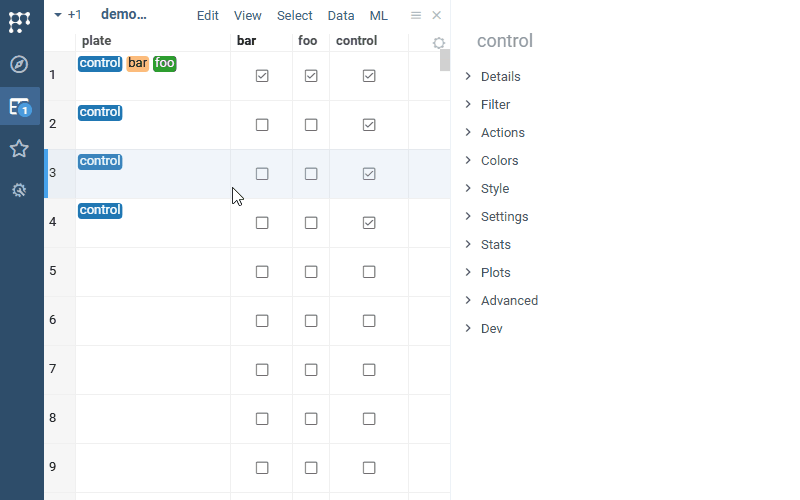Open the ML menu
This screenshot has width=800, height=500.
click(379, 16)
